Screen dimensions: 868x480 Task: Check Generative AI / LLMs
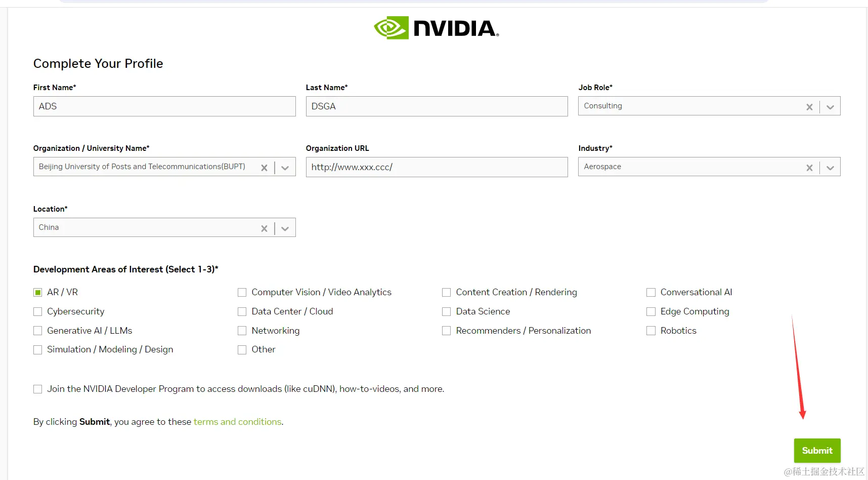point(37,331)
